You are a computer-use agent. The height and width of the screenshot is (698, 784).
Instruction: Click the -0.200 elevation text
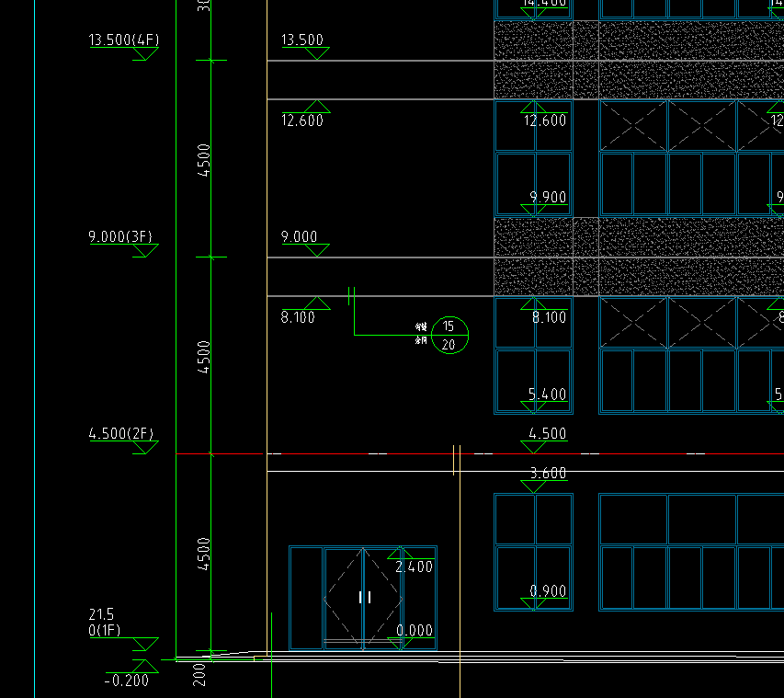click(x=127, y=681)
